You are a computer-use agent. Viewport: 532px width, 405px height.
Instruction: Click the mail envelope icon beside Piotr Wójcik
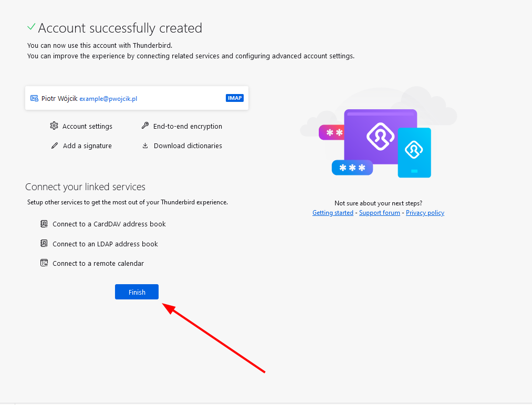pyautogui.click(x=34, y=98)
